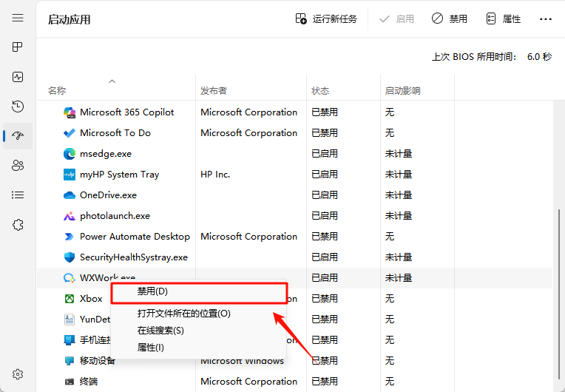Screen dimensions: 565x392
Task: Click Microsoft Corporation publisher of 终端
Action: pyautogui.click(x=248, y=382)
